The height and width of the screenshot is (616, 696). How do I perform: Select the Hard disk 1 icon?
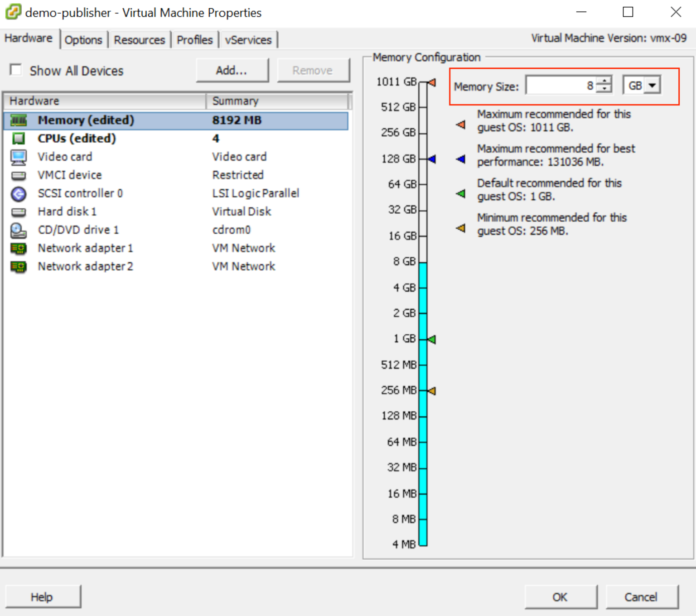tap(19, 212)
